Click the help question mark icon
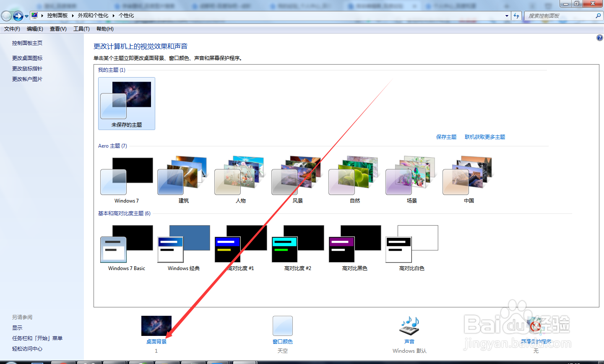604x364 pixels. coord(599,38)
